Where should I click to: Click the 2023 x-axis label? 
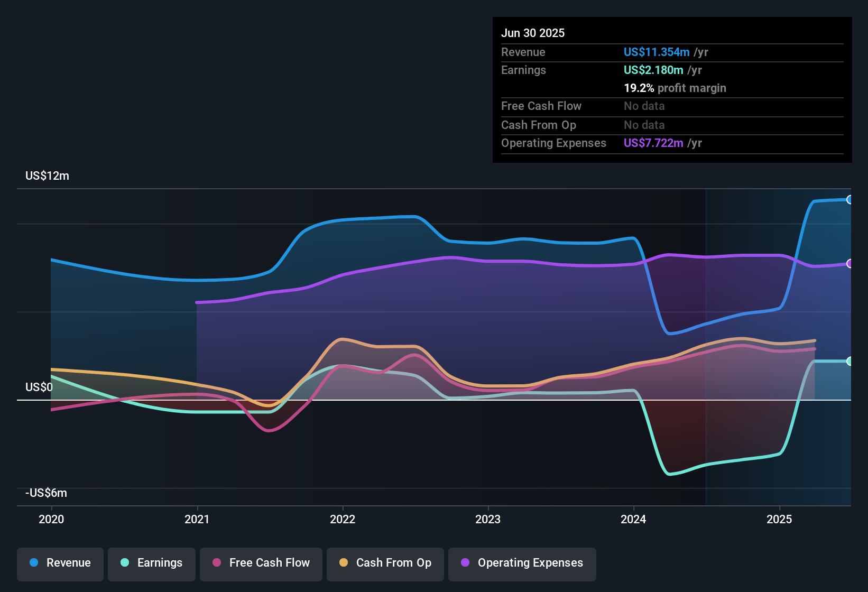(x=488, y=519)
